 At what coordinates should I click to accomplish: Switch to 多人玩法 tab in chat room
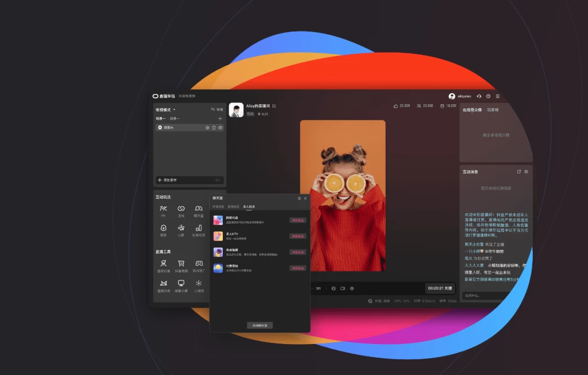coord(249,207)
